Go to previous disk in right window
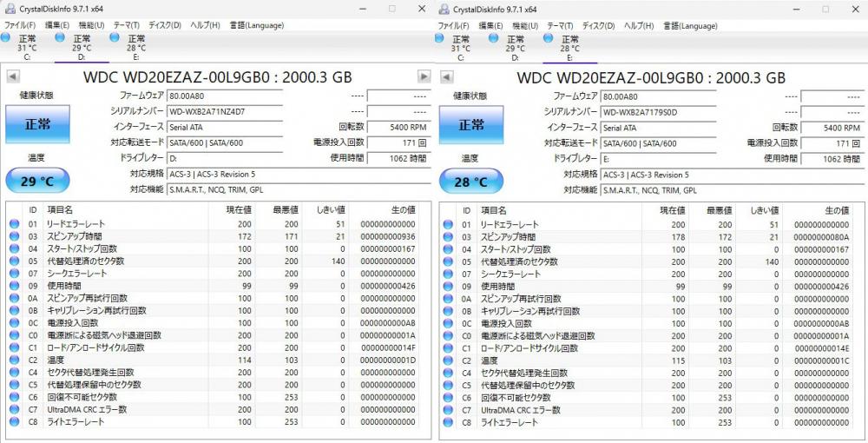 click(x=446, y=77)
